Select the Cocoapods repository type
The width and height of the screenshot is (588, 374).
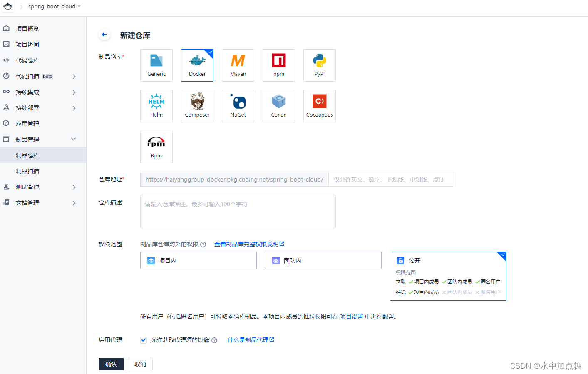coord(320,106)
